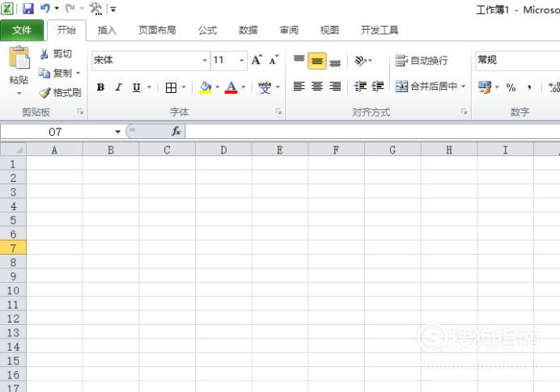Click the text orientation icon
Viewport: 560px width, 392px height.
[360, 61]
